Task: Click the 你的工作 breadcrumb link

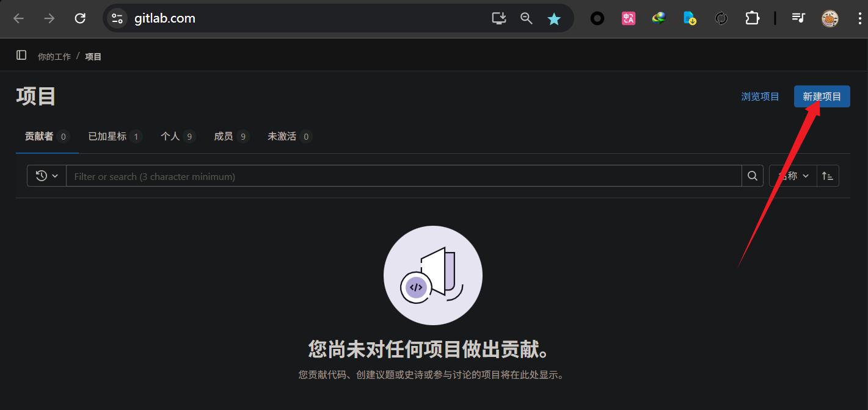Action: coord(54,56)
